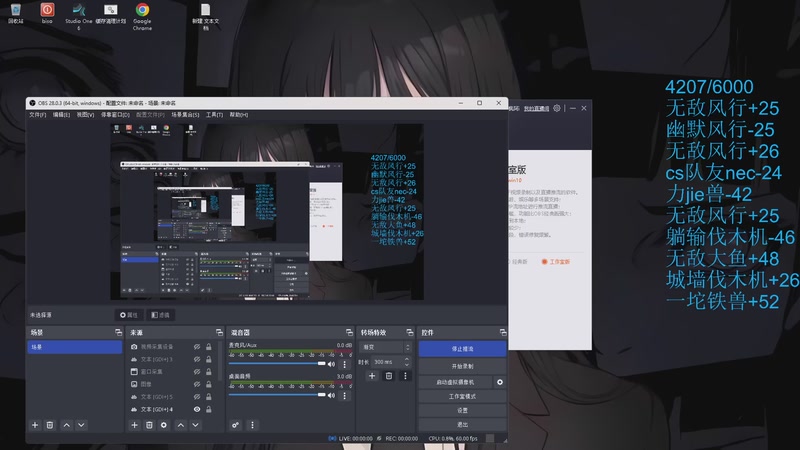Undock the 混音器 panel with its float icon
The width and height of the screenshot is (800, 450).
349,333
